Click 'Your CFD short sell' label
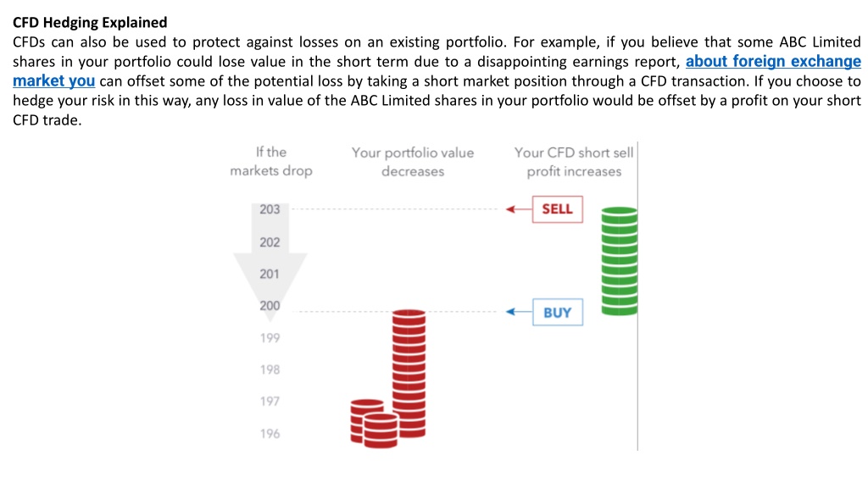Viewport: 868px width, 488px height. tap(574, 152)
